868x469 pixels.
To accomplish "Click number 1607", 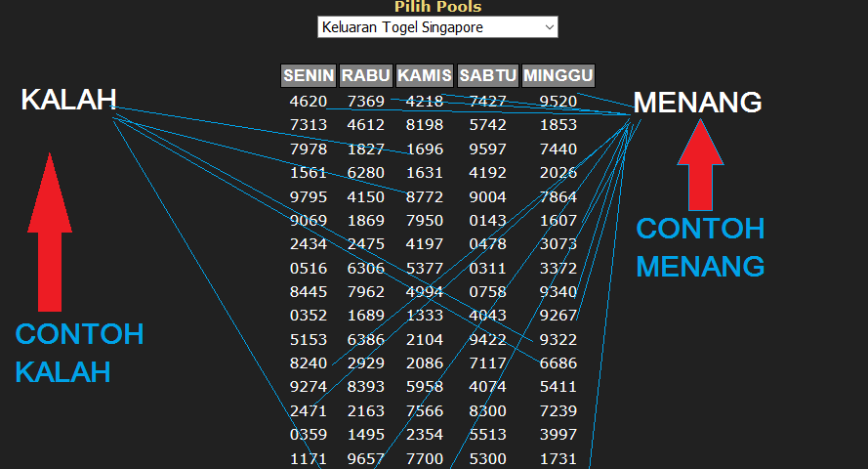I will pyautogui.click(x=558, y=221).
